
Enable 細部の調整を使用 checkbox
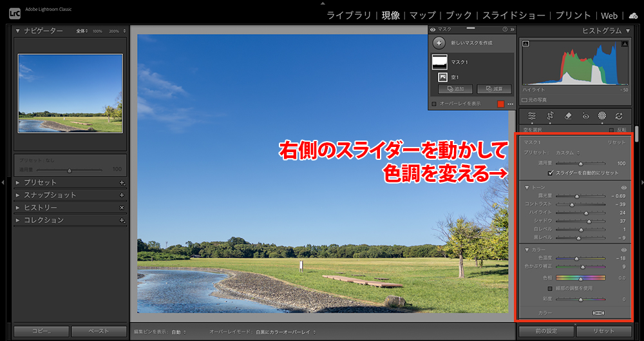[x=551, y=288]
